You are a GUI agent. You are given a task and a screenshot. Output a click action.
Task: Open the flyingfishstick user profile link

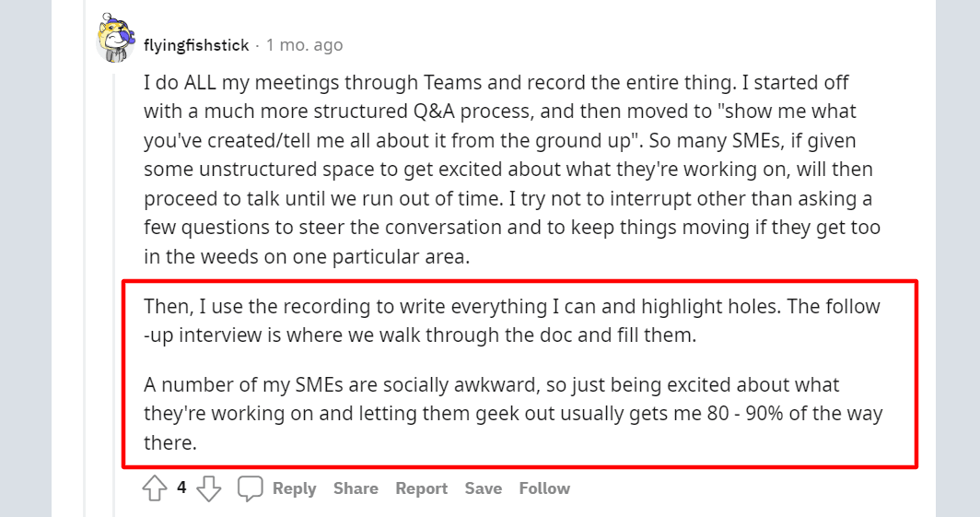[x=196, y=45]
